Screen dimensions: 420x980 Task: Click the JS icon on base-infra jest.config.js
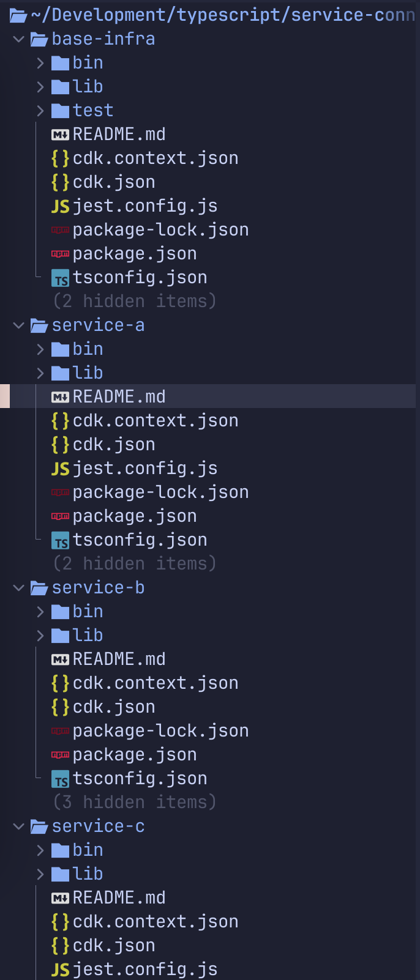(x=59, y=206)
